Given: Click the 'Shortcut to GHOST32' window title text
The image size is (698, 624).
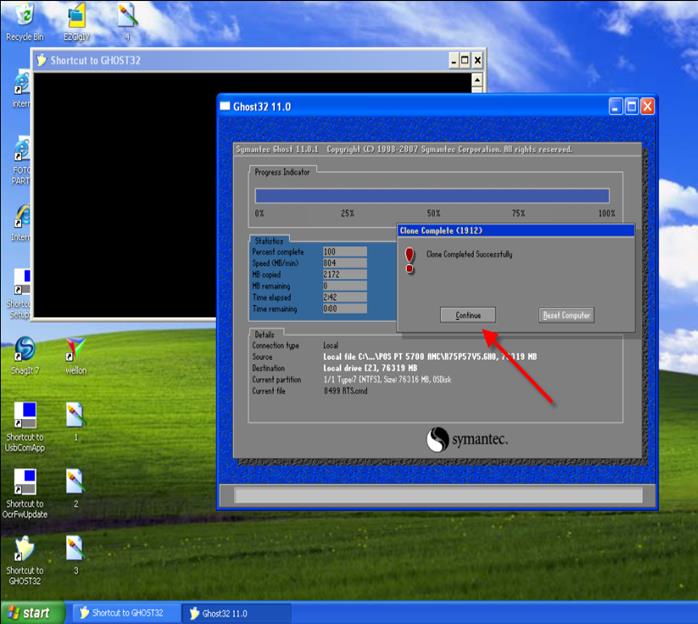Looking at the screenshot, I should point(95,60).
